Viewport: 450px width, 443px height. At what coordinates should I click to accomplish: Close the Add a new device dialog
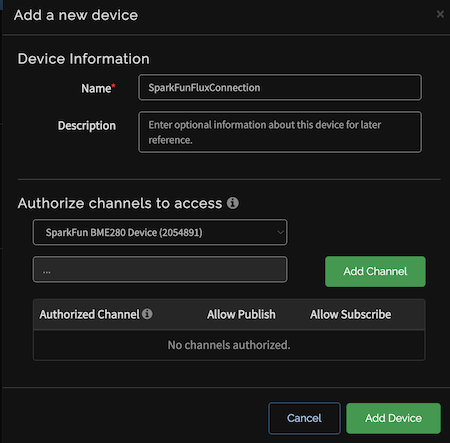(440, 14)
